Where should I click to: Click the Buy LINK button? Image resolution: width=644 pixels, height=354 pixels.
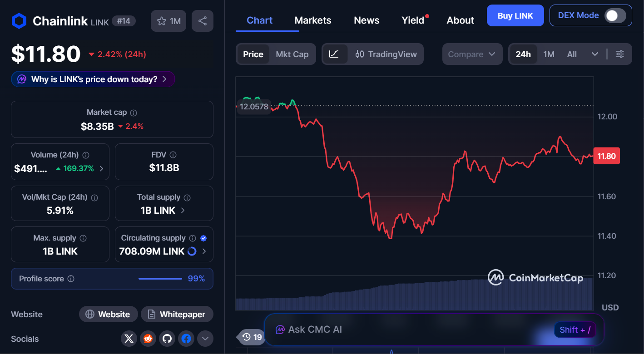pyautogui.click(x=515, y=16)
